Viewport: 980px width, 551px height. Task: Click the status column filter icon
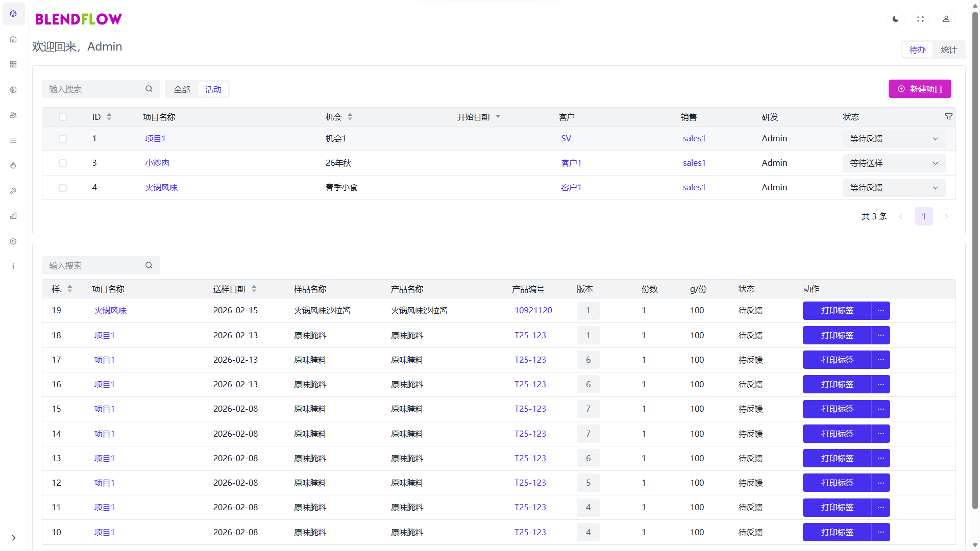948,117
